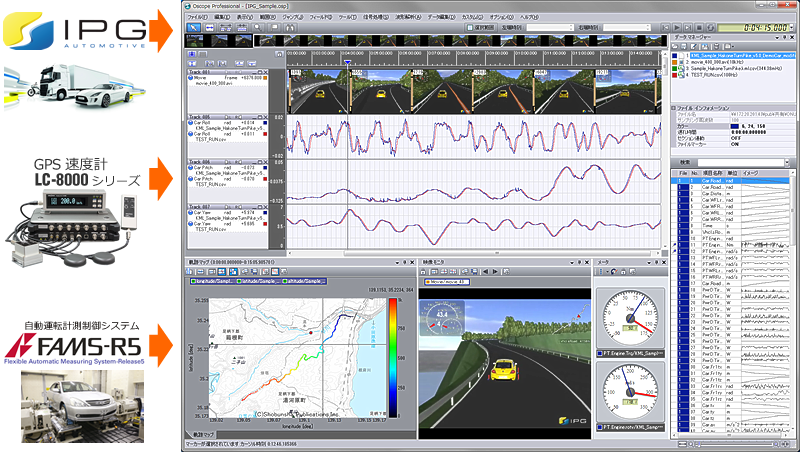The image size is (800, 453).
Task: Select movie_400_300.avi in the data manager
Action: click(719, 61)
